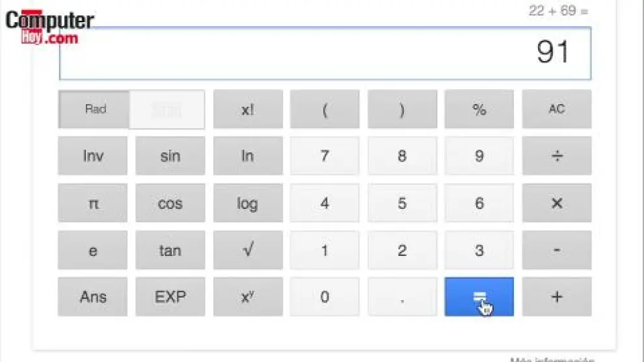Click the number 7 key

click(324, 156)
